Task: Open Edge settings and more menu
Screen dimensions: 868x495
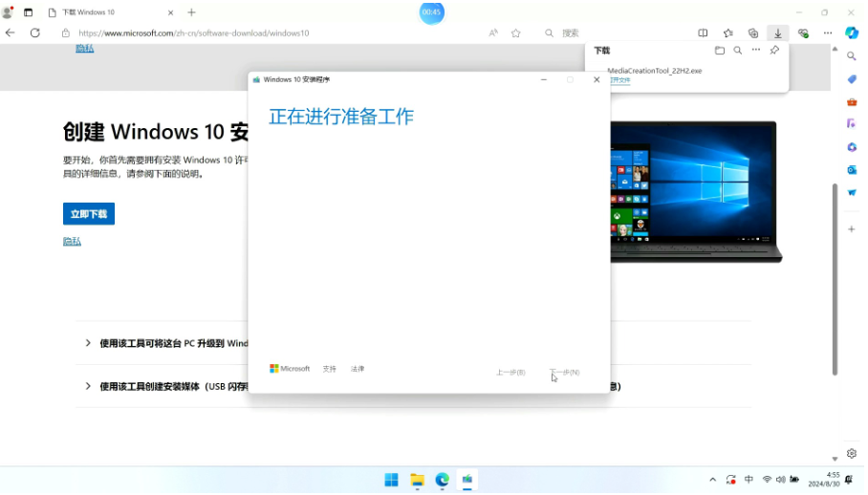Action: point(828,33)
